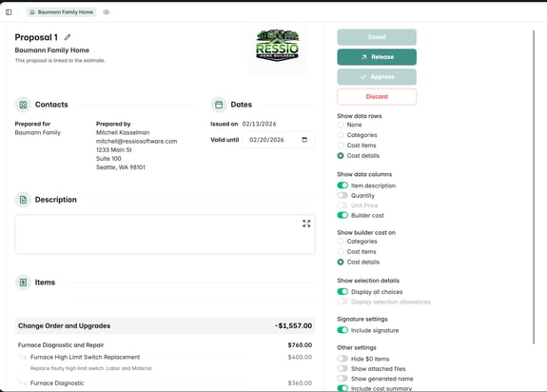This screenshot has height=392, width=547.
Task: Click the Dates calendar section icon
Action: point(219,105)
